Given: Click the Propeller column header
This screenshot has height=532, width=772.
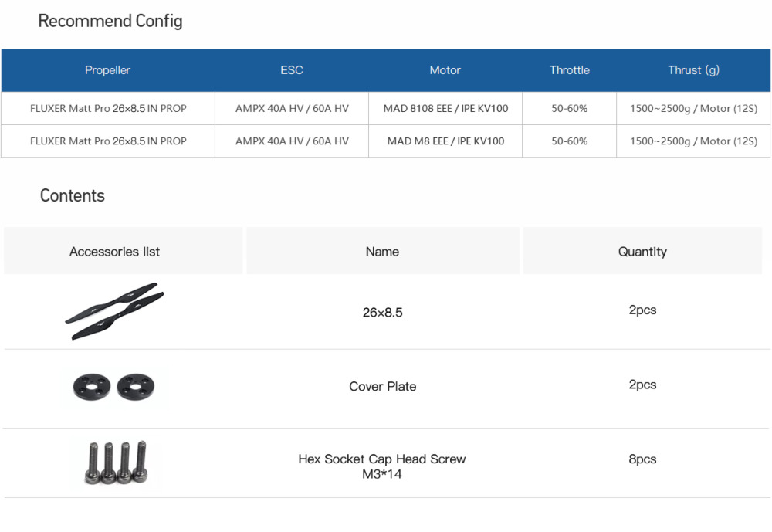Looking at the screenshot, I should [107, 70].
